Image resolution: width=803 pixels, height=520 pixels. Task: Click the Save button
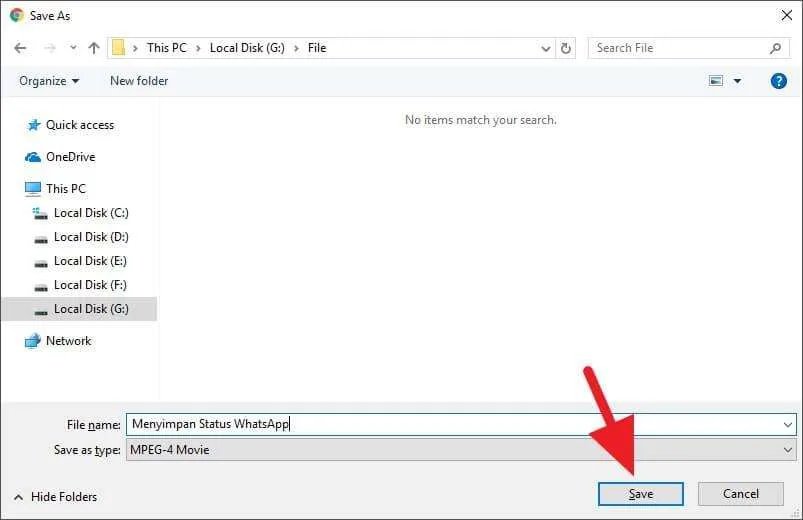coord(641,494)
